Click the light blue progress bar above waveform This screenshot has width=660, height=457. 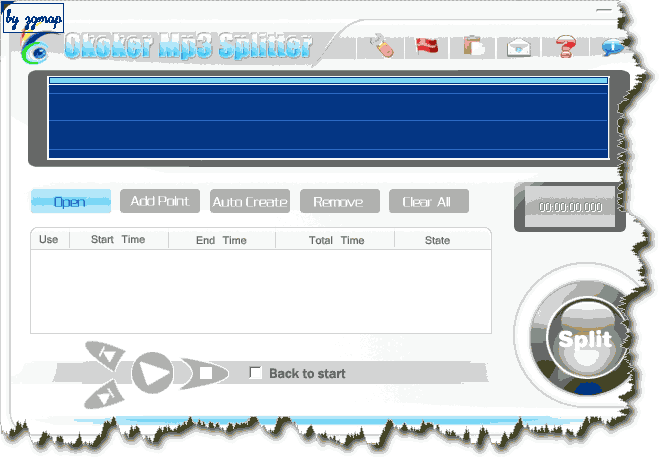(329, 80)
